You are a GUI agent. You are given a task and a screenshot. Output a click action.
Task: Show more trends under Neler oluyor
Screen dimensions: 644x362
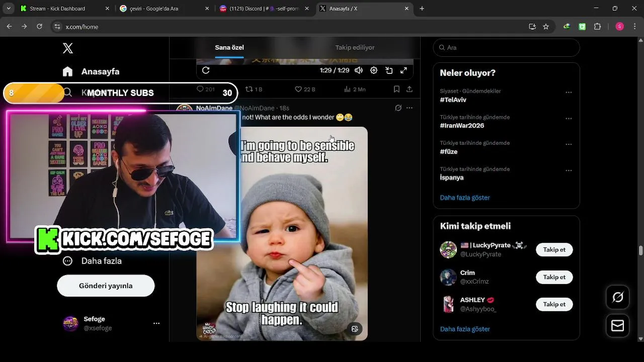tap(465, 198)
